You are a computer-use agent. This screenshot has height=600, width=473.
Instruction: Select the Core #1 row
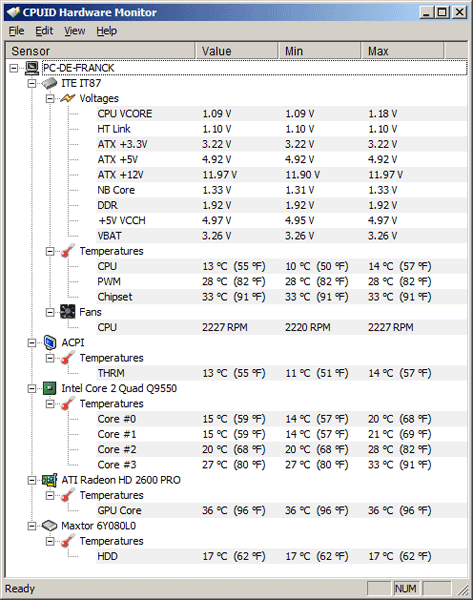tap(281, 434)
